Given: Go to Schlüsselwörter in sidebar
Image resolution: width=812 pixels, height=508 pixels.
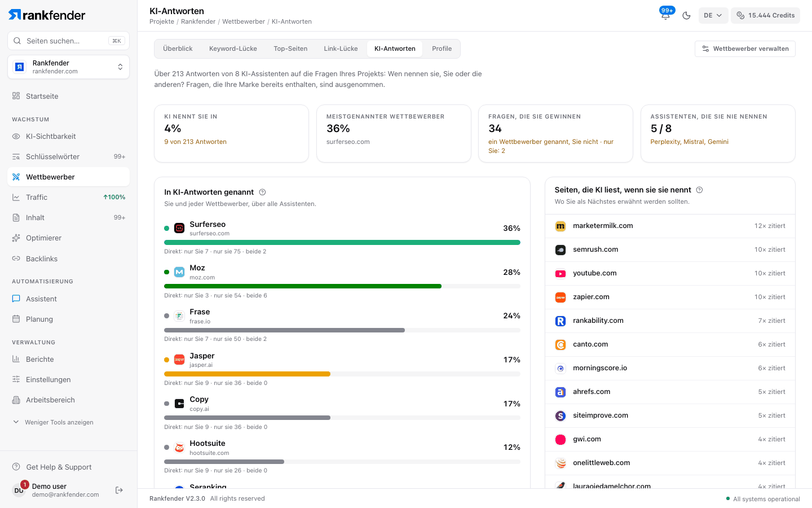Looking at the screenshot, I should point(68,156).
